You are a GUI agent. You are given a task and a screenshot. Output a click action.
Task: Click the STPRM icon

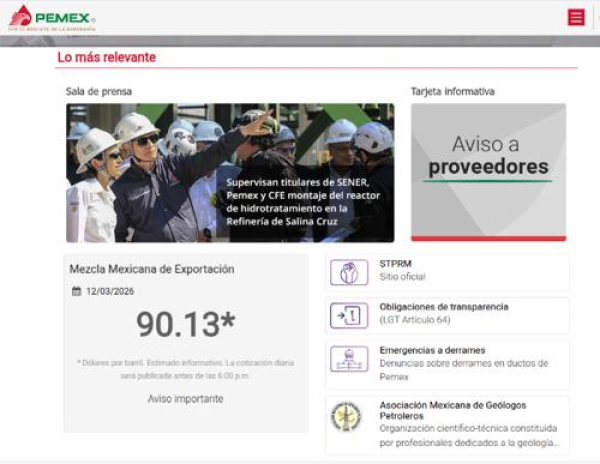pyautogui.click(x=349, y=272)
